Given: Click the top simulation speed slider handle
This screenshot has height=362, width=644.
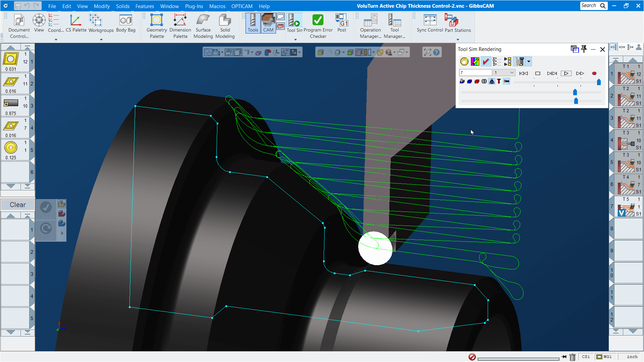Looking at the screenshot, I should tap(599, 82).
